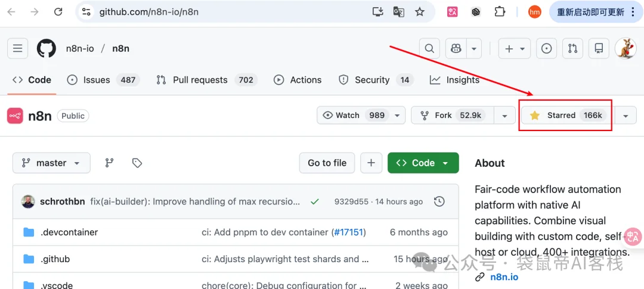Open the pull requests icon in header
644x289 pixels.
tap(572, 49)
